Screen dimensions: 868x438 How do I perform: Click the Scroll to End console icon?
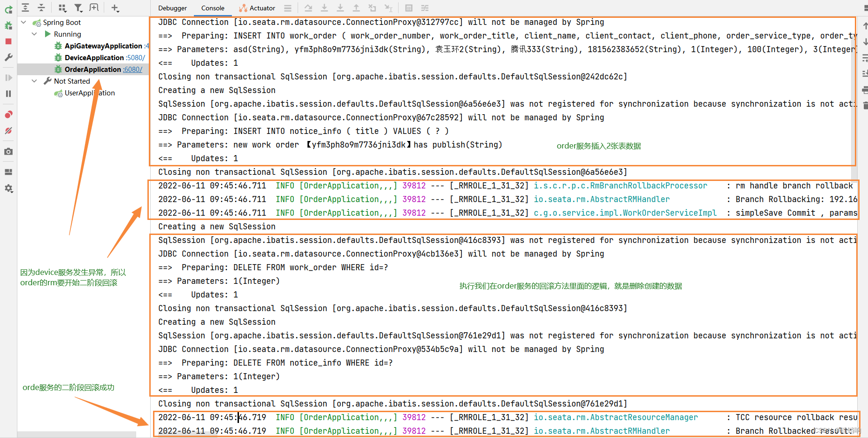(x=865, y=74)
